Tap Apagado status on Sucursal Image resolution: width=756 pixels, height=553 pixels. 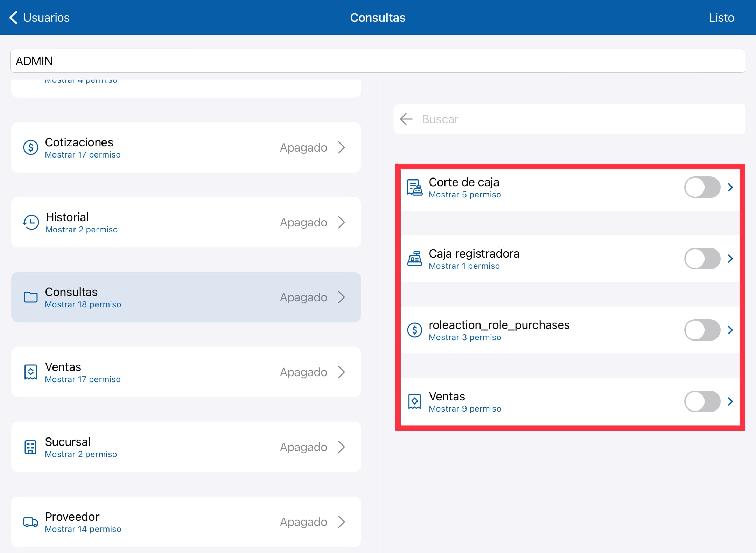click(303, 447)
